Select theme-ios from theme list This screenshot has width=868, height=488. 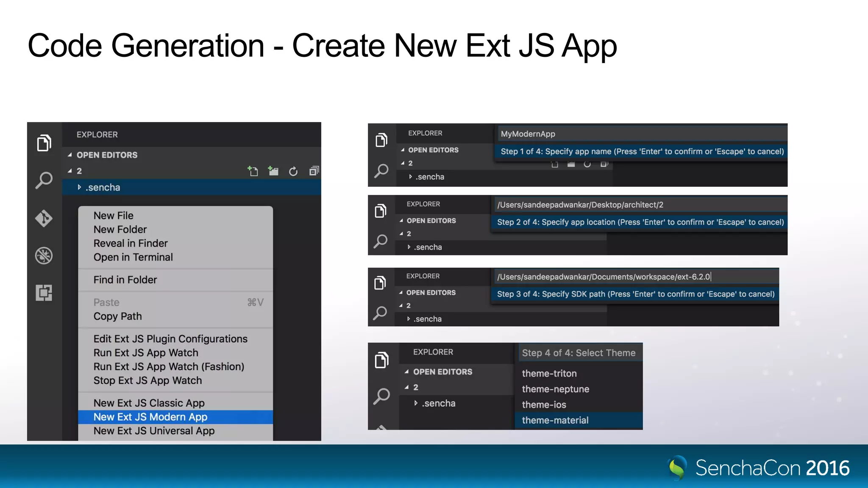point(579,405)
